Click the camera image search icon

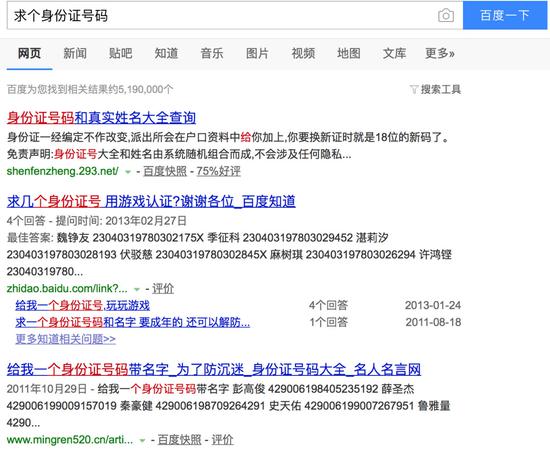[x=446, y=15]
